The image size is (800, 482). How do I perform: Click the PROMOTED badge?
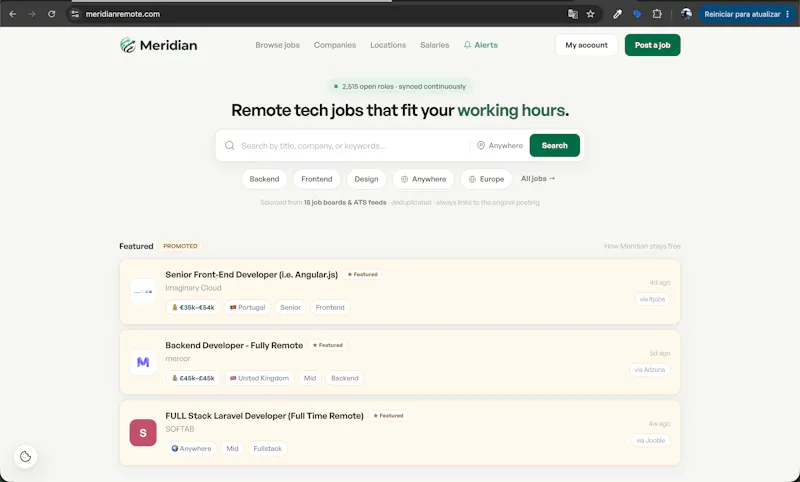pyautogui.click(x=180, y=246)
